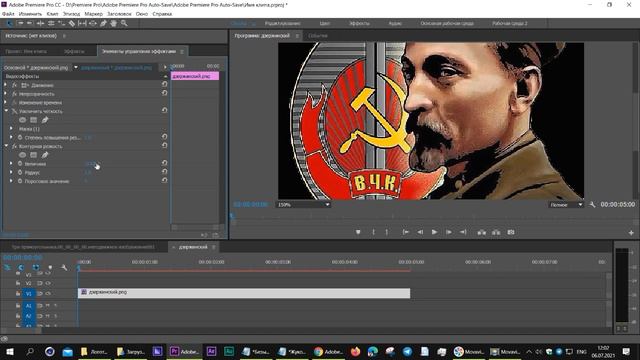Click the Extract button
640x360 pixels.
pyautogui.click(x=496, y=232)
